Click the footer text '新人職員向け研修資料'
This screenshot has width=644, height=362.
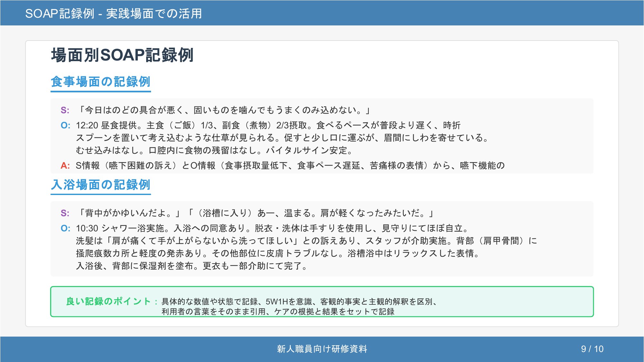[x=322, y=349]
